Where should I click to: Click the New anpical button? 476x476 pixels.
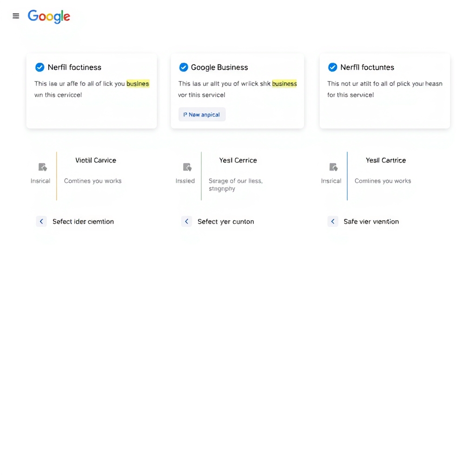[x=202, y=114]
